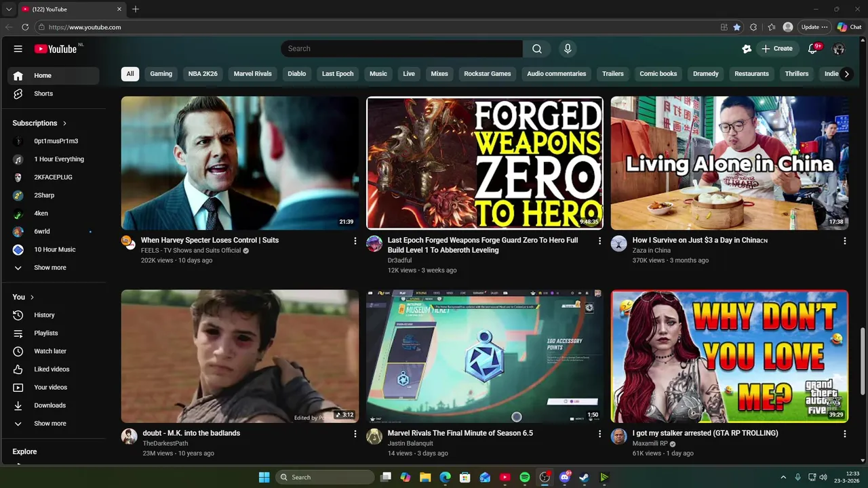Viewport: 868px width, 488px height.
Task: Select the Last Epoch category chip
Action: pos(338,74)
